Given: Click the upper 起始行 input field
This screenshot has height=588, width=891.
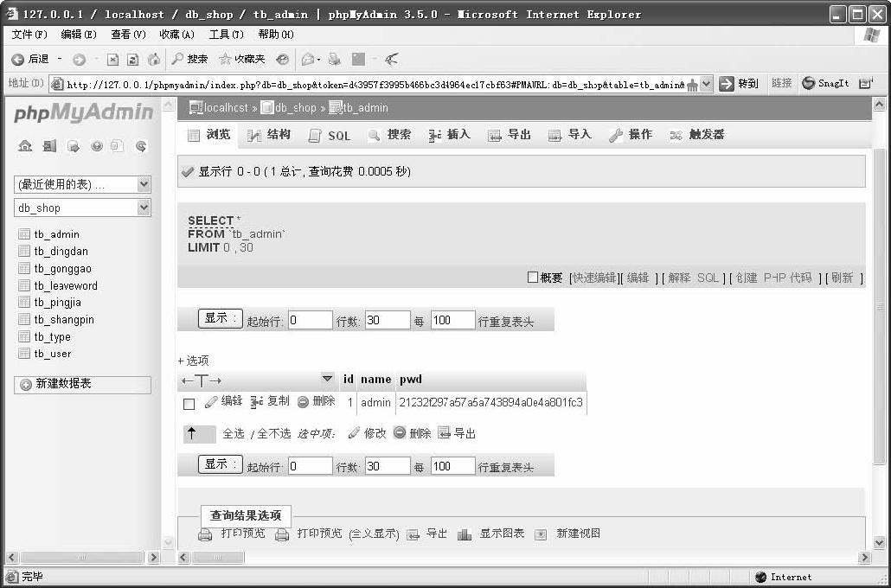Looking at the screenshot, I should (311, 320).
